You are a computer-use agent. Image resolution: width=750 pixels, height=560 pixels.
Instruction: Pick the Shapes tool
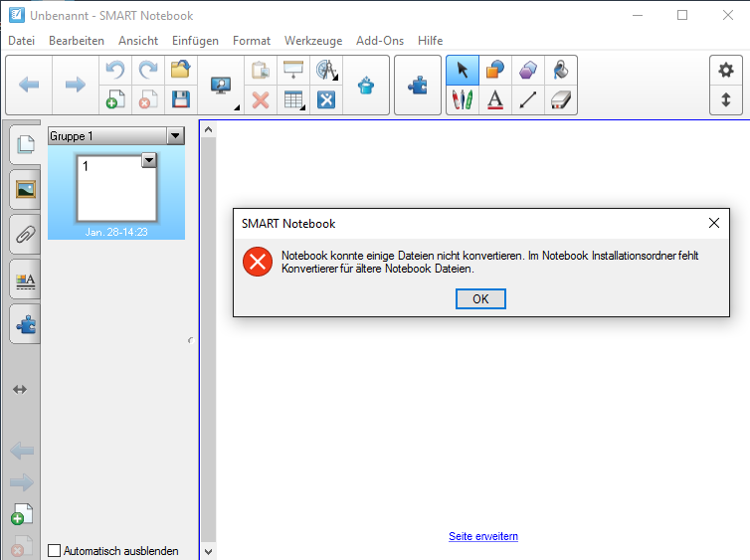tap(495, 71)
